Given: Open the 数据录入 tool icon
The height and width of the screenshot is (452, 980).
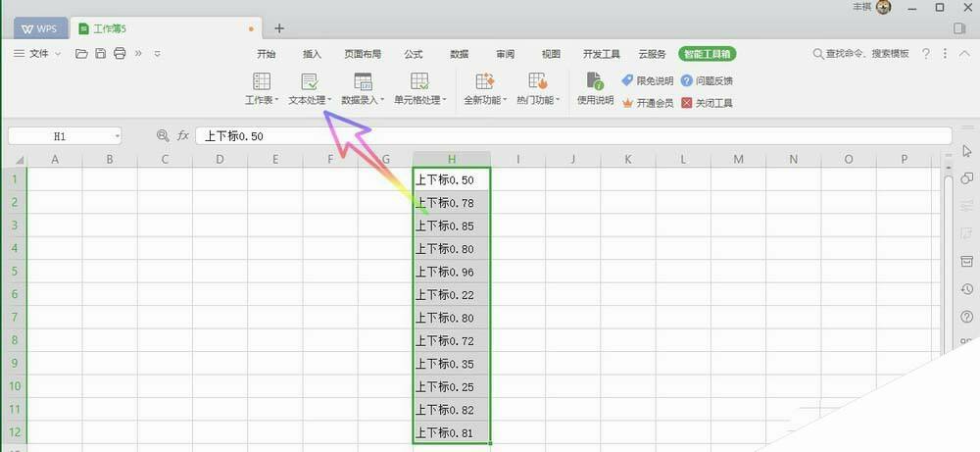Looking at the screenshot, I should tap(363, 81).
